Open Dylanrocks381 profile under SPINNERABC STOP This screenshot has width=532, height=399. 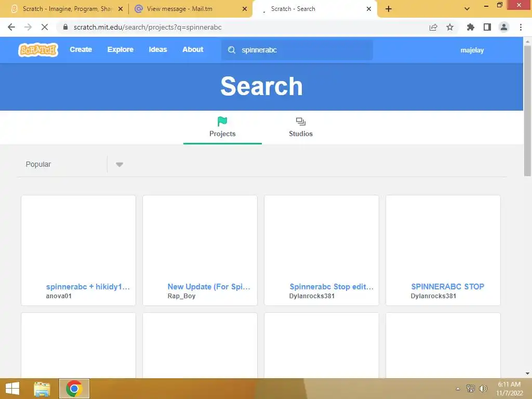tap(433, 296)
